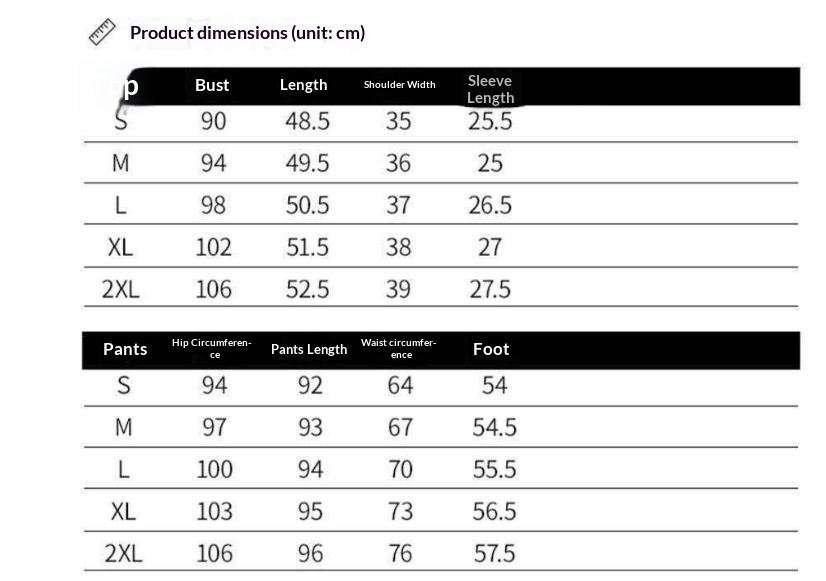The height and width of the screenshot is (581, 826).
Task: Click the Shoulder Width column header
Action: pos(399,85)
